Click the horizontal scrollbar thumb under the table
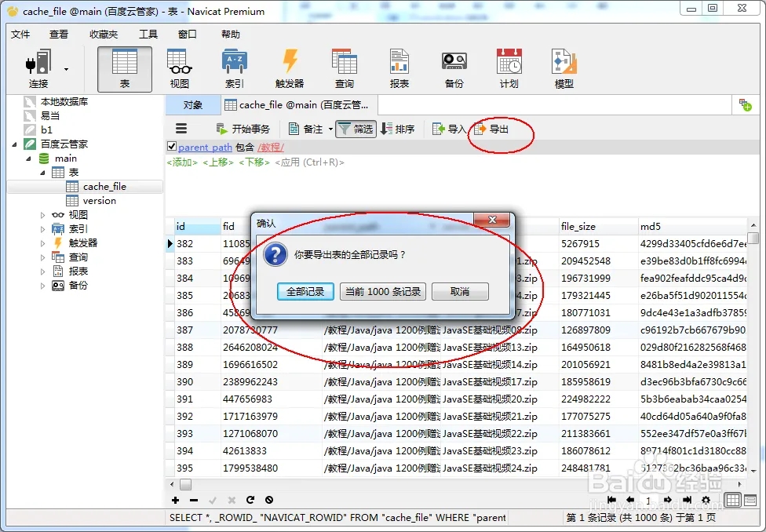Screen dimensions: 766x532 tap(185, 485)
